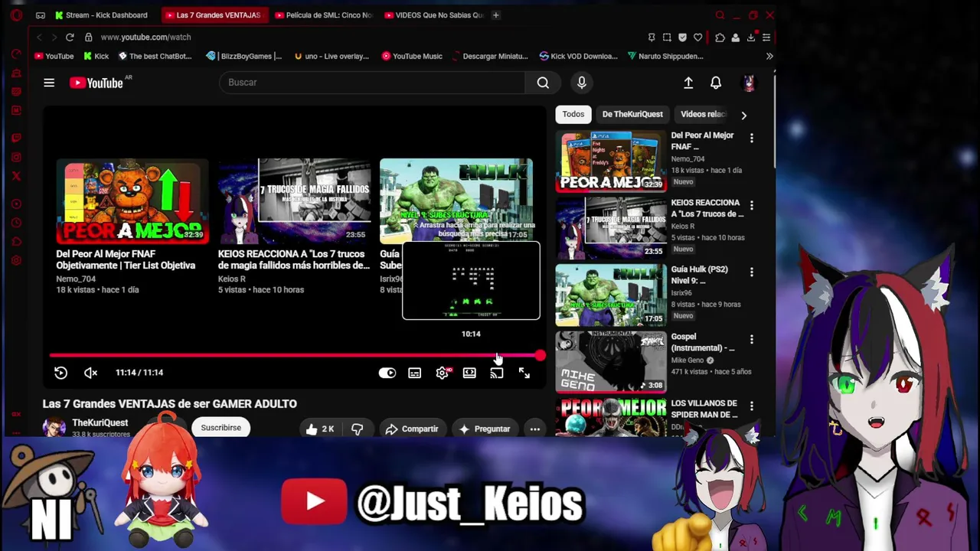Open Twitch in the browser sidebar

16,138
